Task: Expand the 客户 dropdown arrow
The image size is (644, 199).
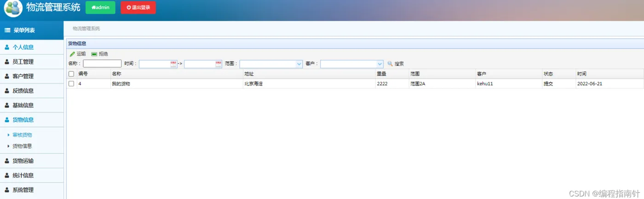Action: click(x=379, y=64)
